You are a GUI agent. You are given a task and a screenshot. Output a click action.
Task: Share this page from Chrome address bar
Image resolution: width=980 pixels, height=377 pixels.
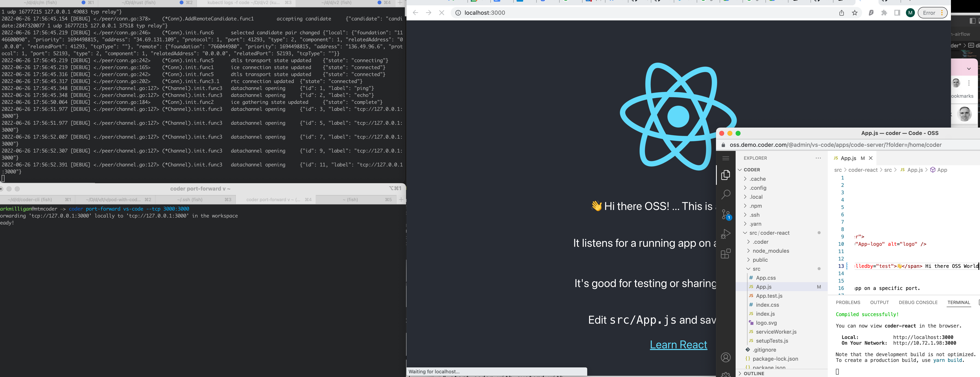click(x=841, y=13)
